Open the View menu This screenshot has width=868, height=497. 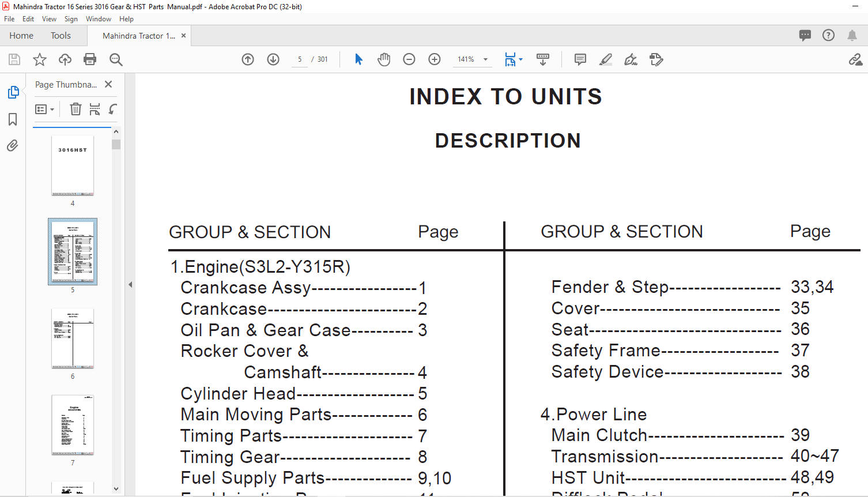tap(50, 19)
